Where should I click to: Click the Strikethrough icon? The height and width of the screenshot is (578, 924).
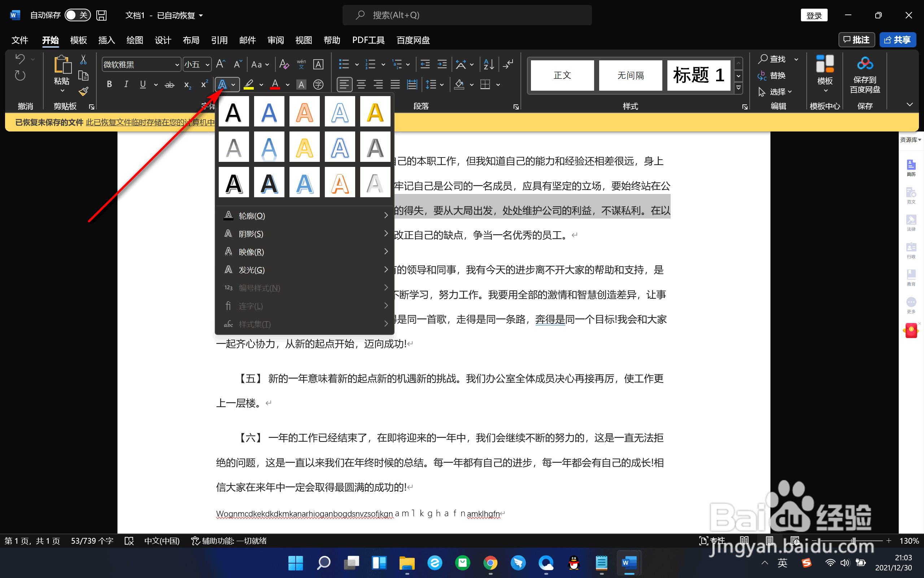tap(170, 85)
